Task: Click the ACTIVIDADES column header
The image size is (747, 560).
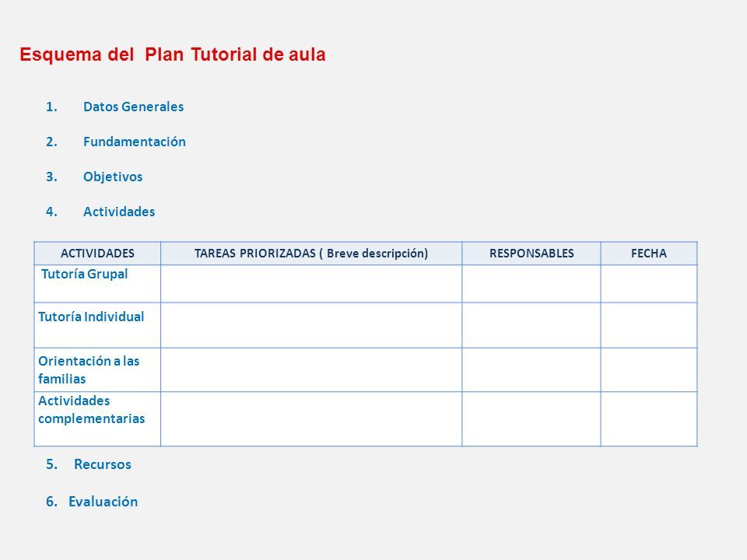Action: pos(97,254)
